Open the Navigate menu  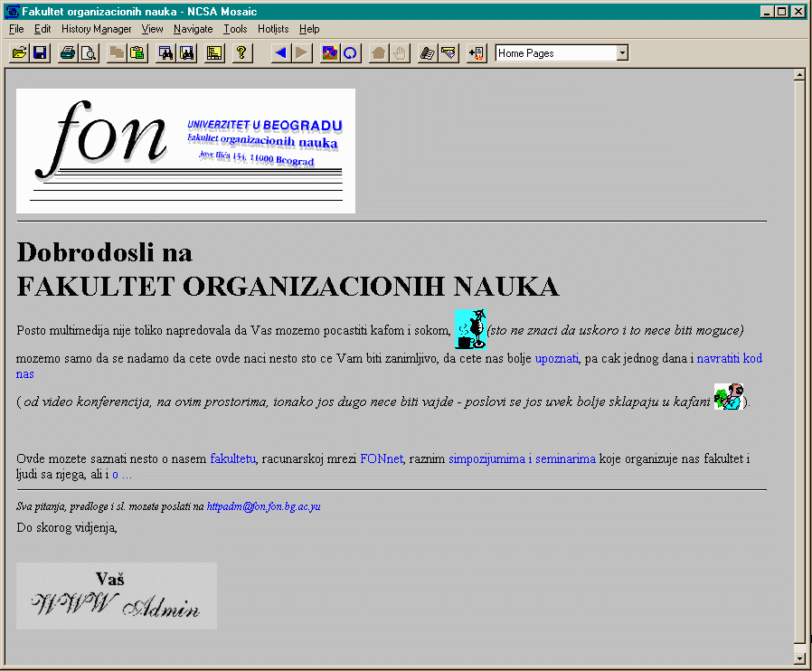click(194, 29)
